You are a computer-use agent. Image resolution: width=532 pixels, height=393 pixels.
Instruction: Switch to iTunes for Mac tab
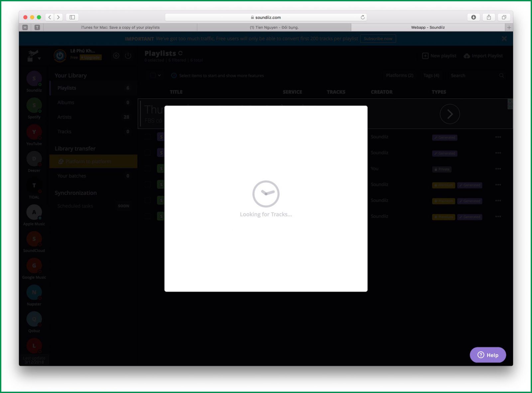120,28
